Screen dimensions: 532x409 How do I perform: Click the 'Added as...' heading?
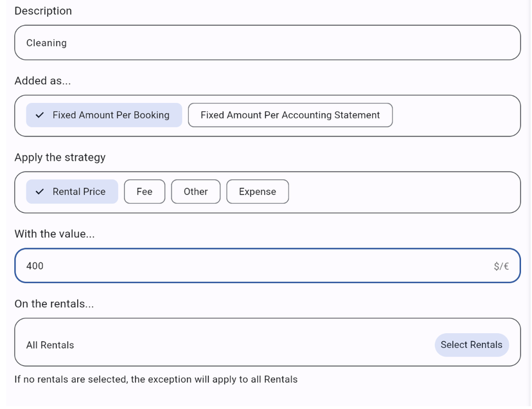tap(42, 81)
